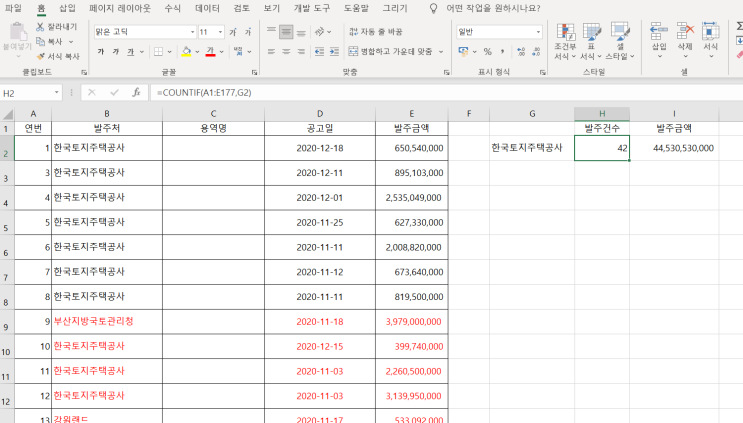The width and height of the screenshot is (743, 423).
Task: Align text to top
Action: click(x=271, y=32)
